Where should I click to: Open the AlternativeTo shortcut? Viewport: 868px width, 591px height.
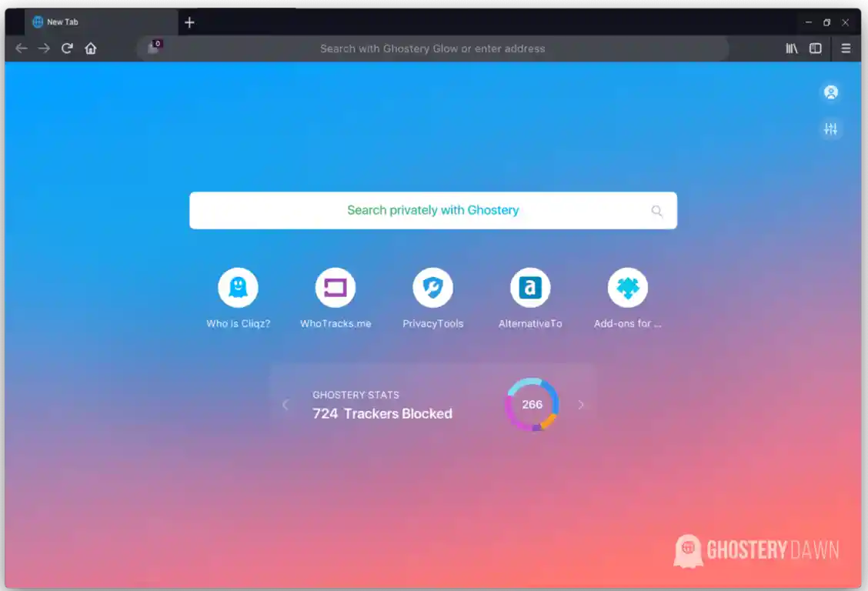[x=530, y=299]
